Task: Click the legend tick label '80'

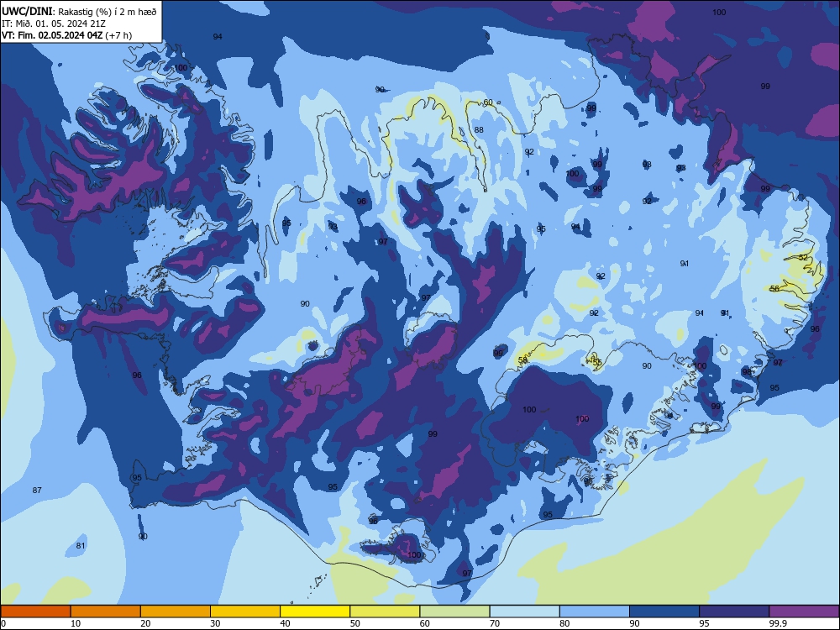Action: (564, 623)
